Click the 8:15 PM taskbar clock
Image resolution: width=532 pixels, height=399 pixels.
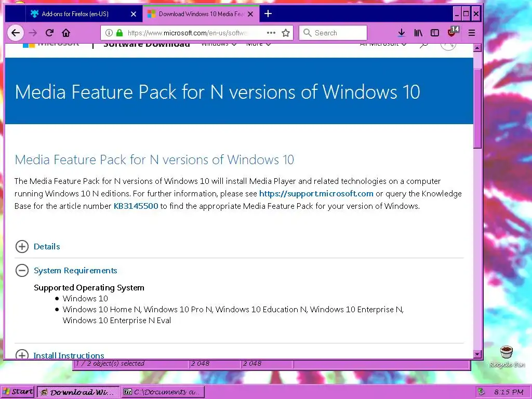509,392
